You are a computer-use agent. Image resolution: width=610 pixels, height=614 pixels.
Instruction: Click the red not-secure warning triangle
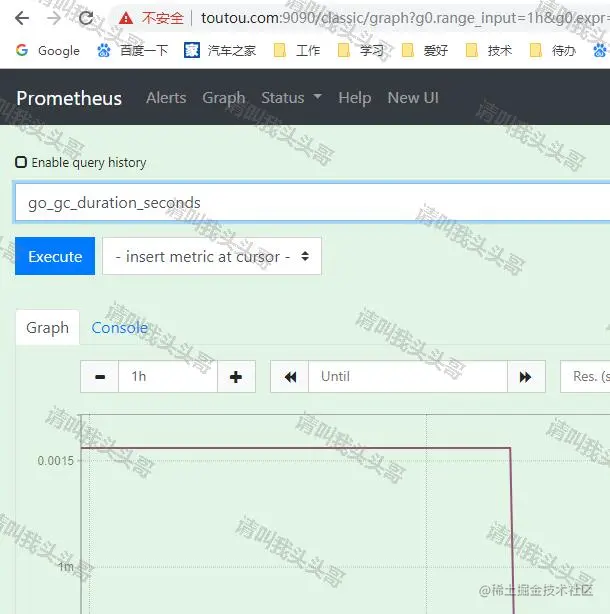coord(126,18)
